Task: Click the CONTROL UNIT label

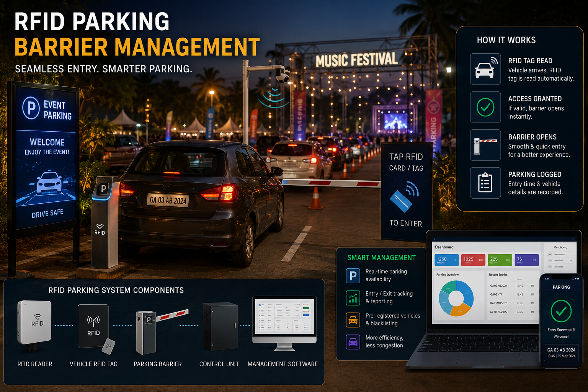Action: pos(219,364)
